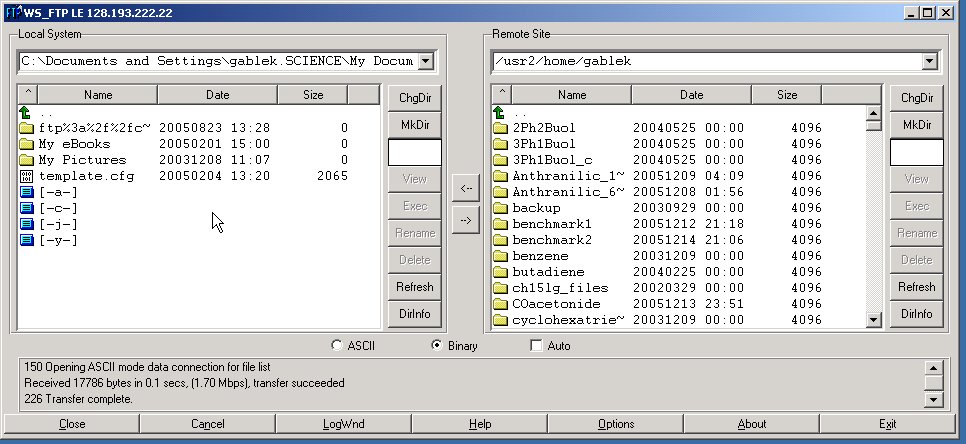The width and height of the screenshot is (966, 444).
Task: Click the remote MkDir button
Action: click(917, 125)
